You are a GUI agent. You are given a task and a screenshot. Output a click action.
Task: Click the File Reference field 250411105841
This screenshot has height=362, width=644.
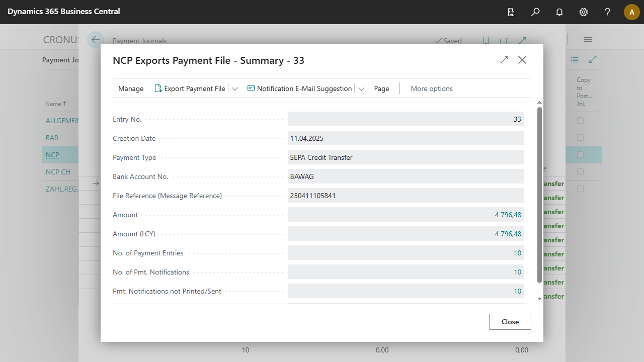406,196
